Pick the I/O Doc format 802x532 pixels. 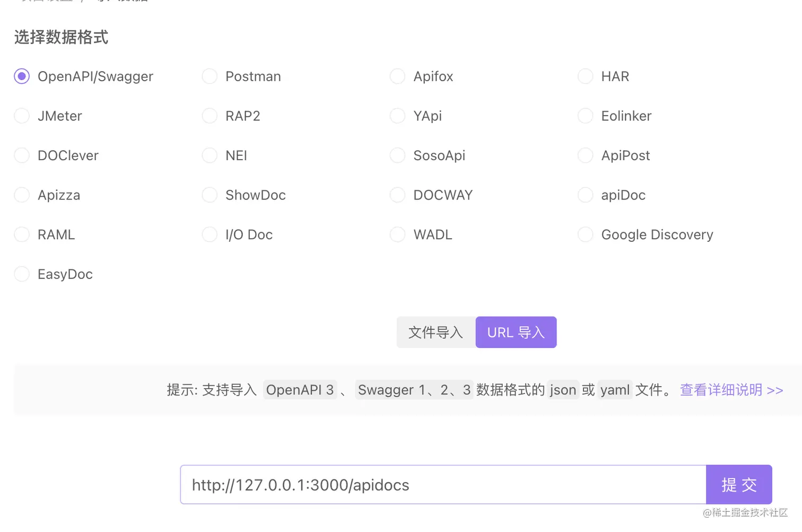point(210,234)
